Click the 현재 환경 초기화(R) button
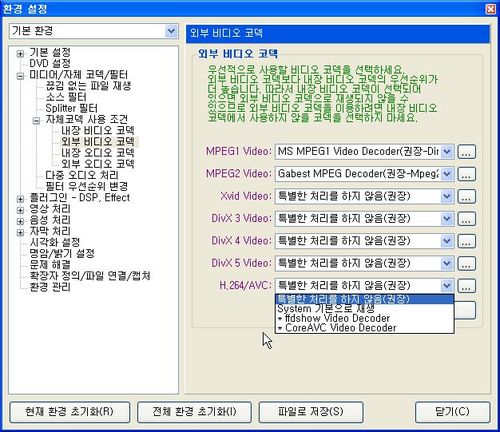This screenshot has width=500, height=432. [x=70, y=412]
